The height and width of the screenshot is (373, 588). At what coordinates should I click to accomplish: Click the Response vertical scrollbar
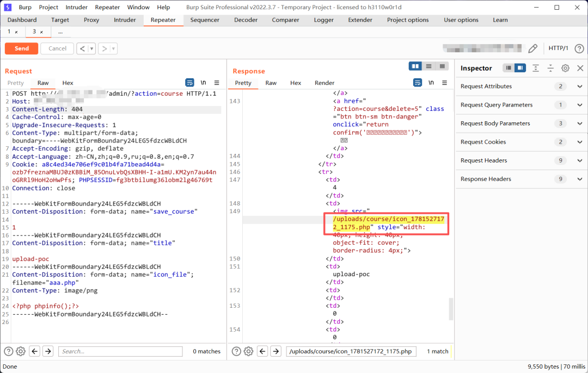tap(451, 309)
